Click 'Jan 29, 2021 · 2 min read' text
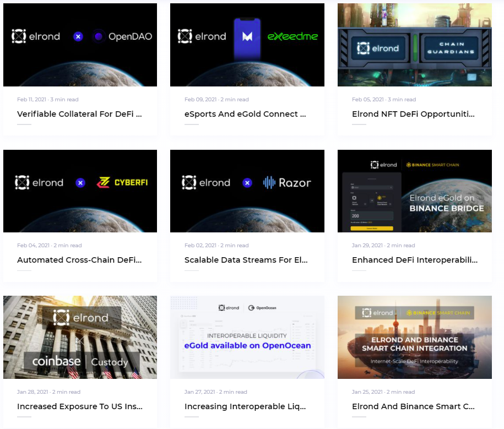The width and height of the screenshot is (504, 429). click(383, 246)
